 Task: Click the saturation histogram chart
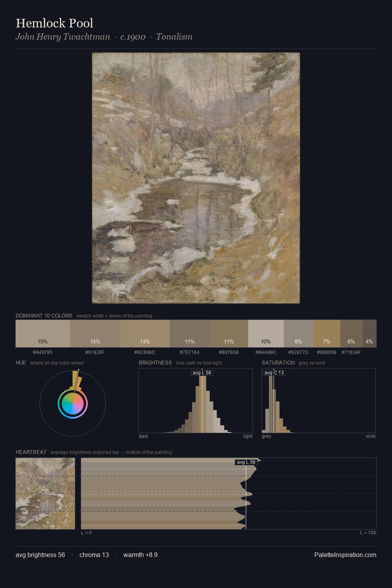tap(319, 401)
